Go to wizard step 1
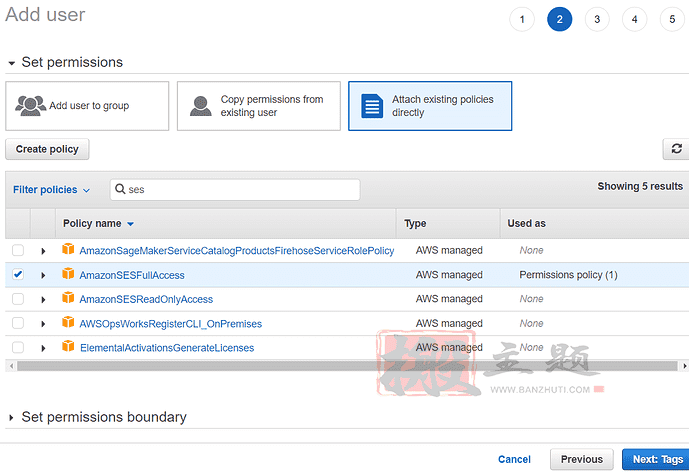The height and width of the screenshot is (472, 689). click(x=522, y=19)
